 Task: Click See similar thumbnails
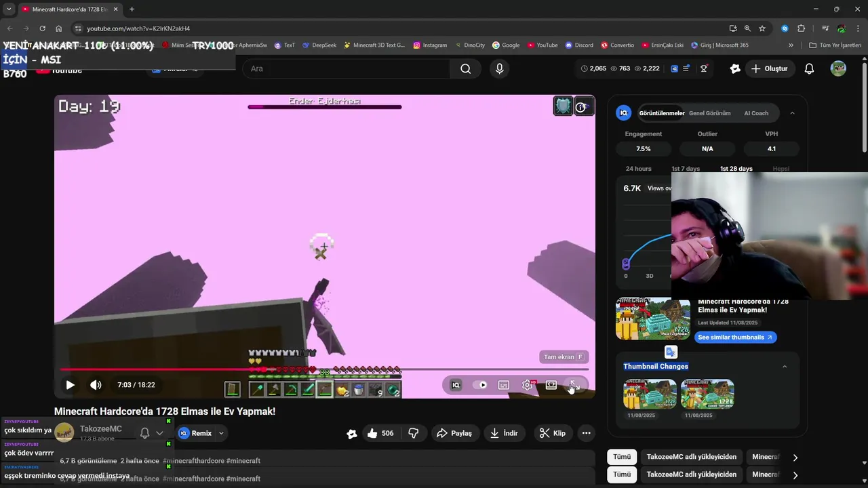click(x=736, y=337)
